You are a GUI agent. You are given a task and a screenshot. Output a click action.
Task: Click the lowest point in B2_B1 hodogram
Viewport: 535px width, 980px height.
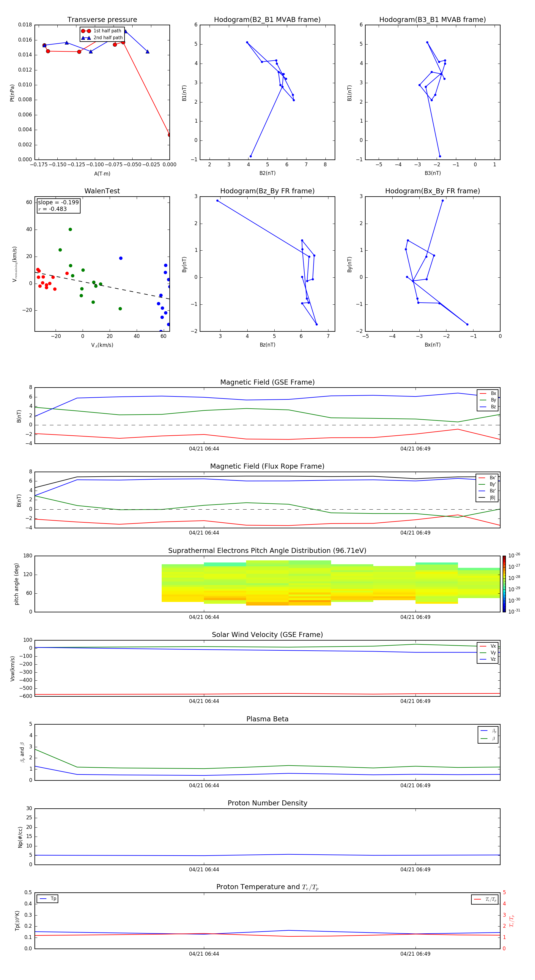tap(250, 157)
